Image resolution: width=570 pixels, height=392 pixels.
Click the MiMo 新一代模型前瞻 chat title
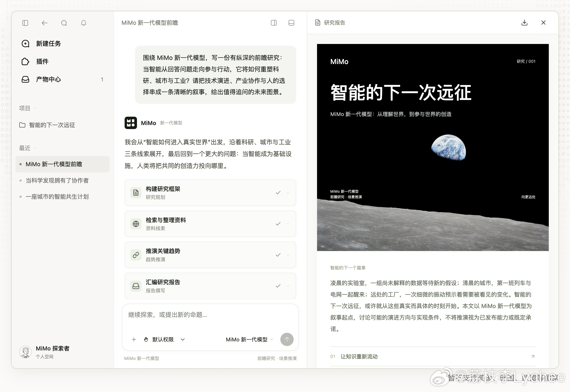[150, 23]
